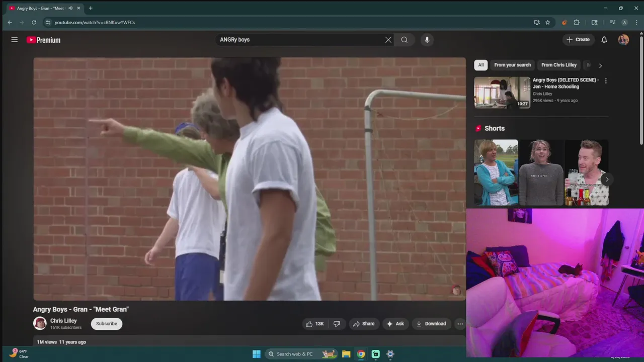Open the Chris Lilley channel name link
Screen dimensions: 644x362
point(63,321)
